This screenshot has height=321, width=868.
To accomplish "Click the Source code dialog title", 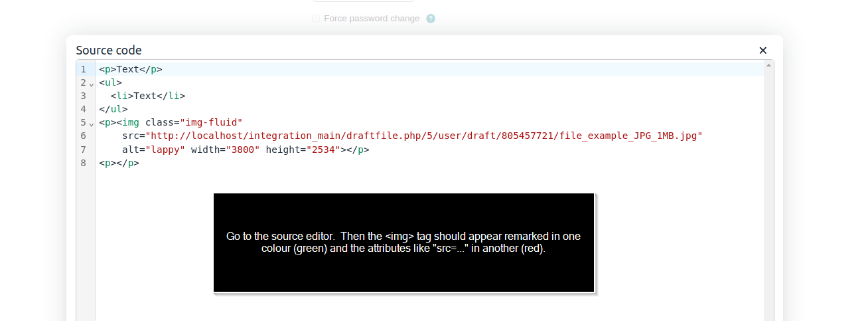I will [x=109, y=51].
